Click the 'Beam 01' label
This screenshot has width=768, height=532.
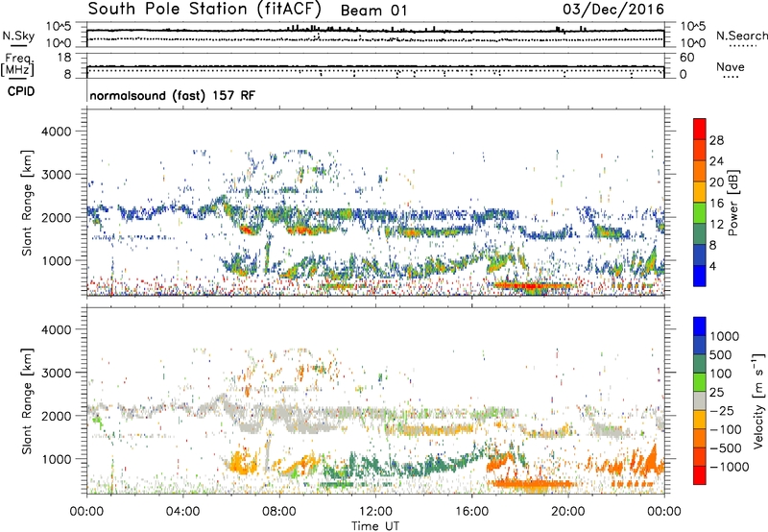point(373,11)
